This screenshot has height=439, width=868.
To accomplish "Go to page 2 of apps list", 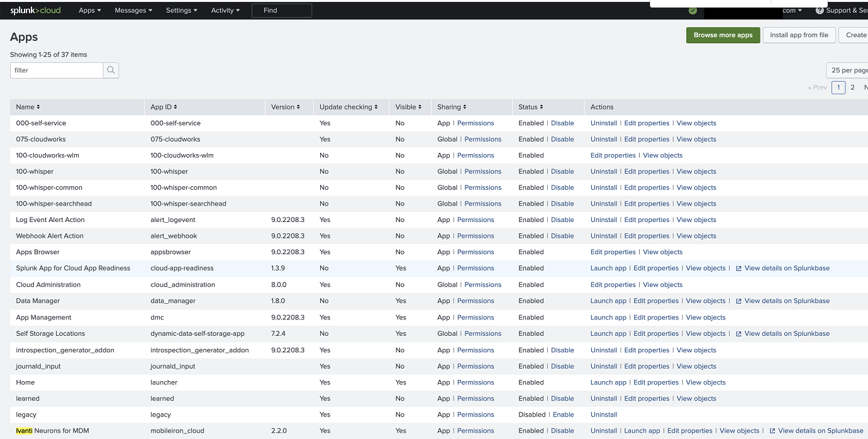I will pyautogui.click(x=852, y=87).
